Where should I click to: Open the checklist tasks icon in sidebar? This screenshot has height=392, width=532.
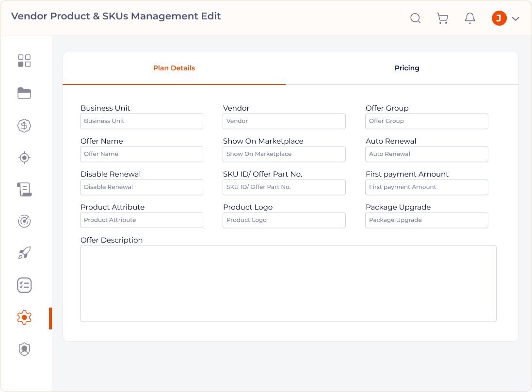24,285
